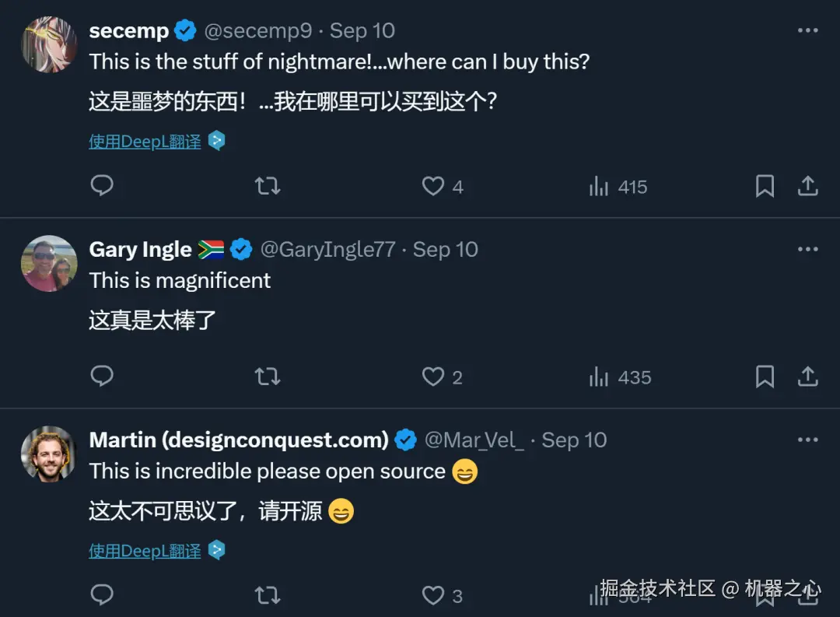
Task: View analytics showing 435 views
Action: (x=620, y=377)
